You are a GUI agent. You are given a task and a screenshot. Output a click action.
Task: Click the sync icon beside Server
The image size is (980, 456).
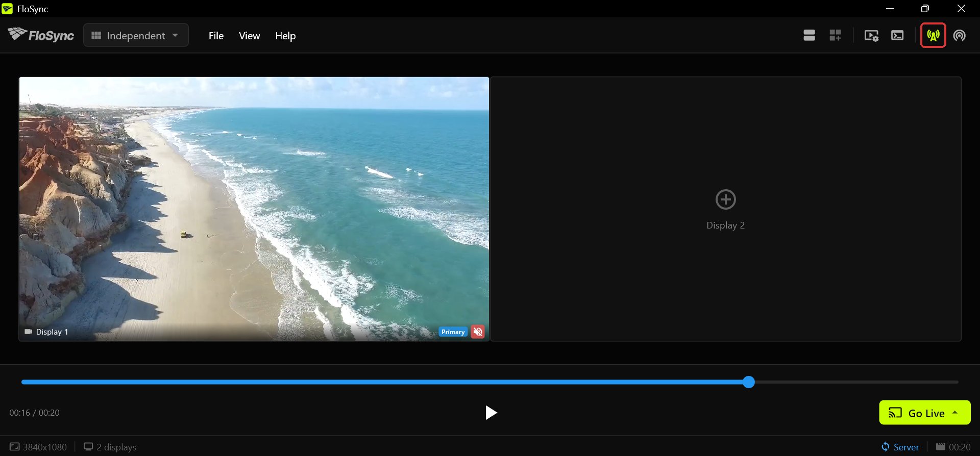[885, 447]
